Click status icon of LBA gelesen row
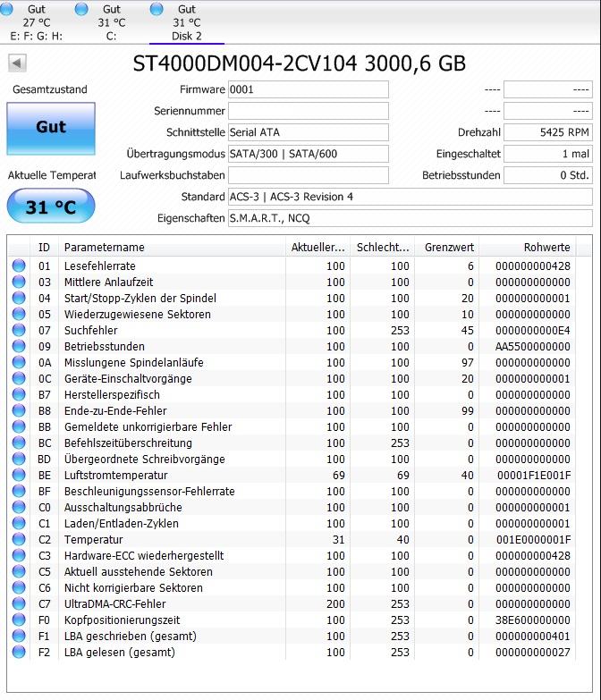The height and width of the screenshot is (700, 601). (19, 652)
